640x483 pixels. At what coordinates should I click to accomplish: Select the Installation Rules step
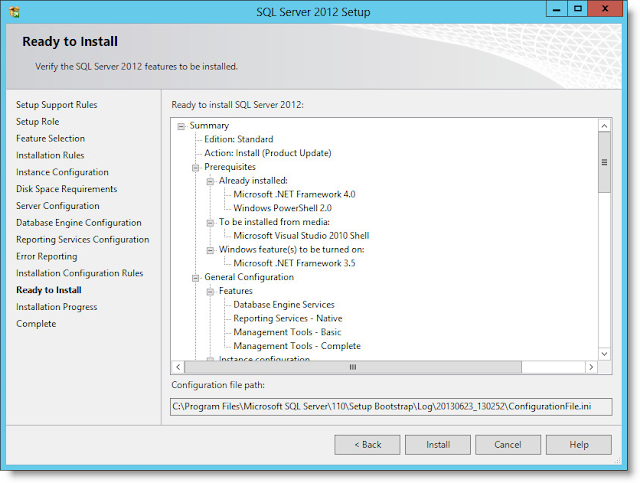[x=50, y=155]
